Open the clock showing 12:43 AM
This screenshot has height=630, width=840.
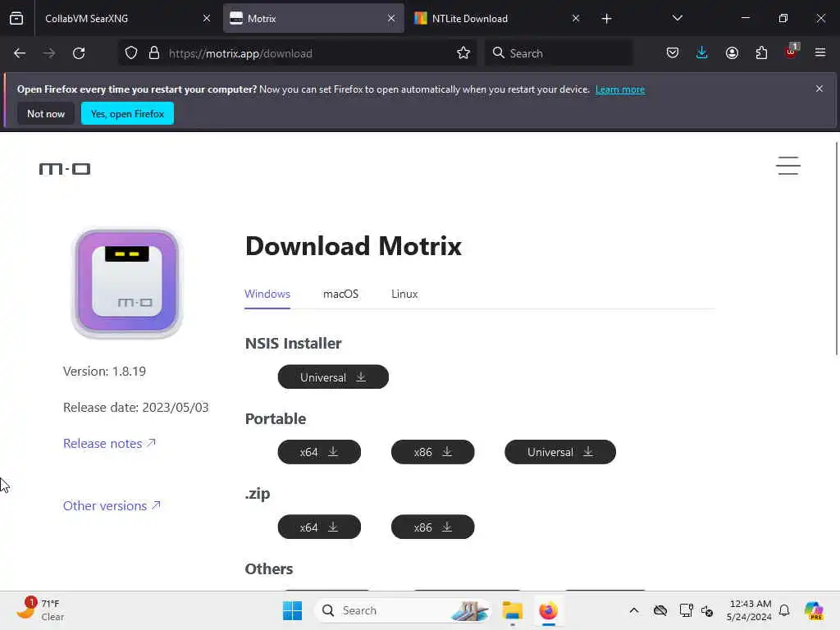749,610
